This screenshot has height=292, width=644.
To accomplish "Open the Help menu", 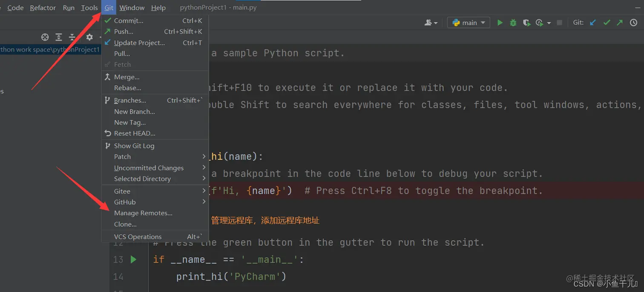I will coord(158,8).
